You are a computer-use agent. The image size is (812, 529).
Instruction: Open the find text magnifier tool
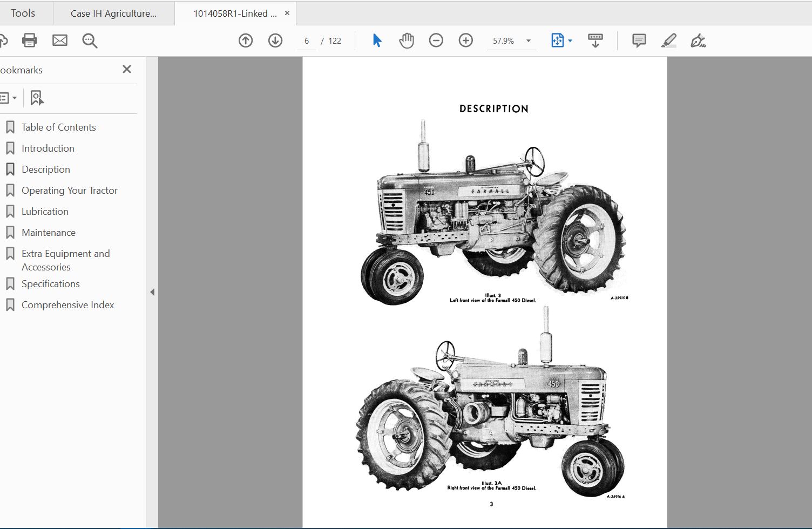[90, 41]
